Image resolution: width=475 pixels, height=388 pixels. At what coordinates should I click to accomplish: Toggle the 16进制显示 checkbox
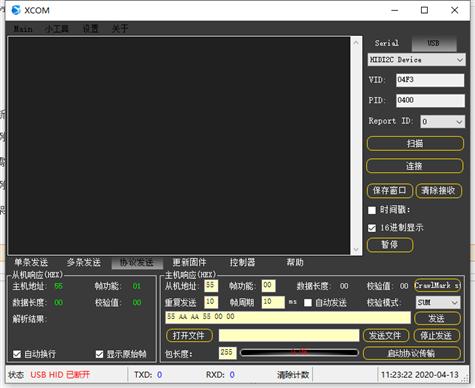click(x=372, y=228)
